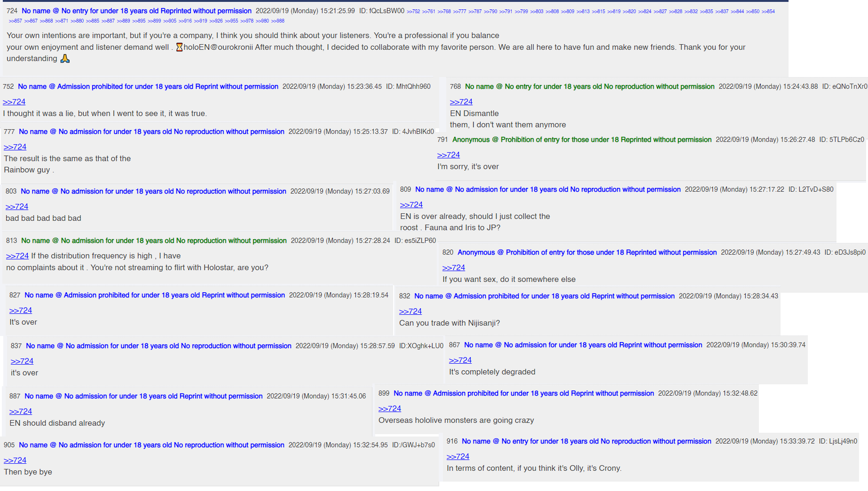
Task: Open the poster name link of post 899
Action: tap(524, 393)
